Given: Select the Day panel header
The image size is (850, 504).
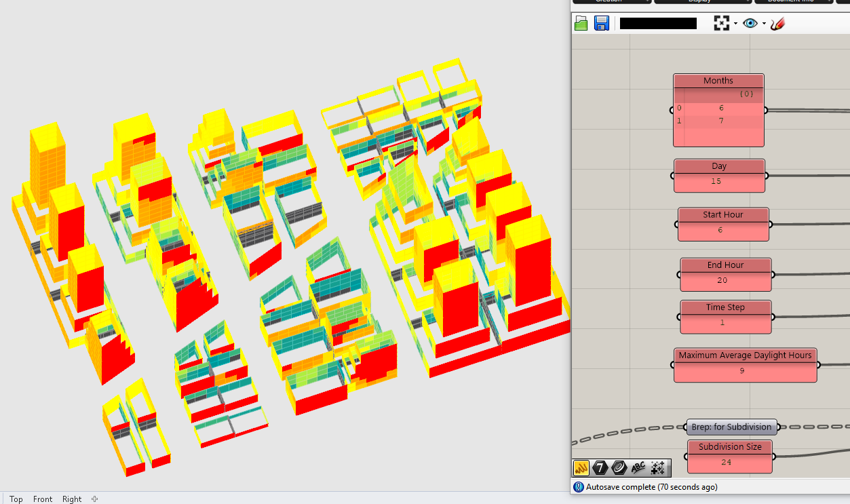Looking at the screenshot, I should [719, 166].
